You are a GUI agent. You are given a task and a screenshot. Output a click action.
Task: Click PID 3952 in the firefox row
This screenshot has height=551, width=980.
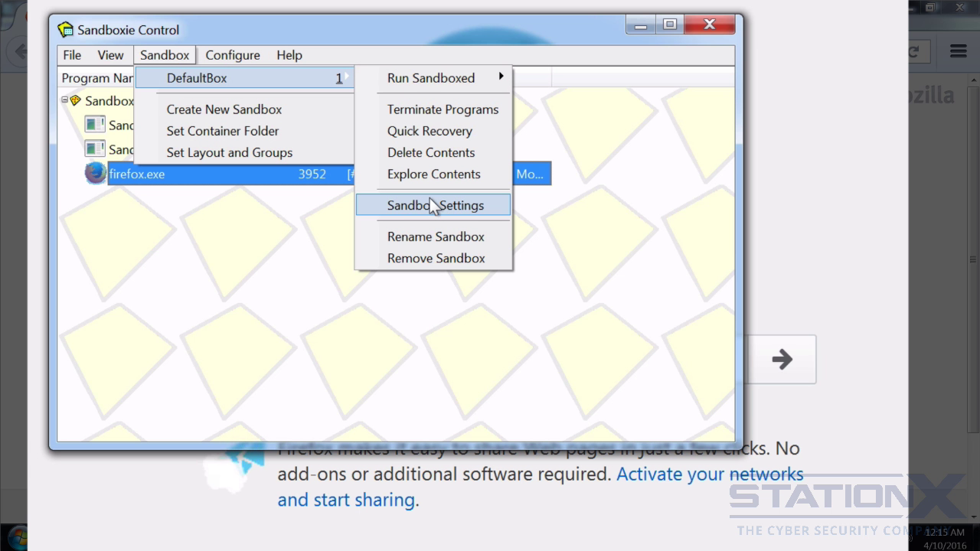point(312,174)
